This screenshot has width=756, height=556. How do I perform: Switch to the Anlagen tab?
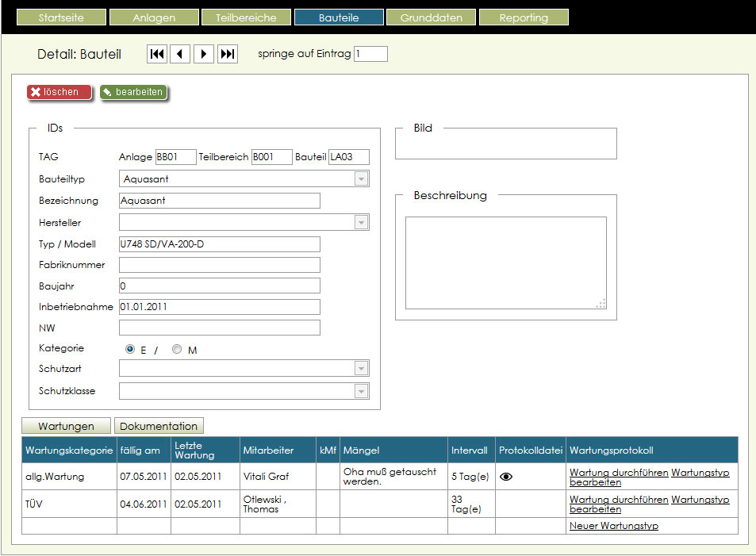click(154, 17)
